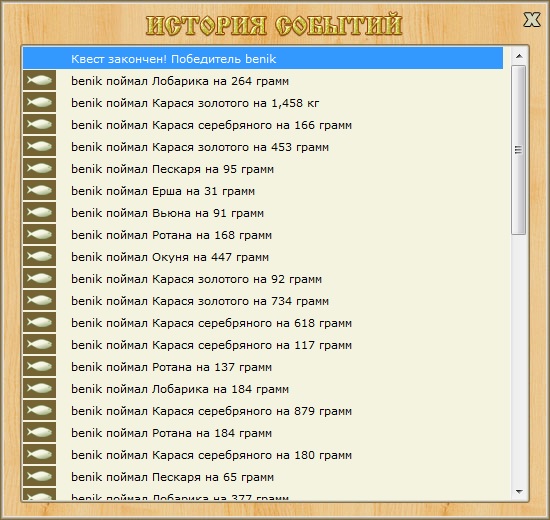
Task: Select entry Ротана на 168 грамм
Action: click(263, 234)
